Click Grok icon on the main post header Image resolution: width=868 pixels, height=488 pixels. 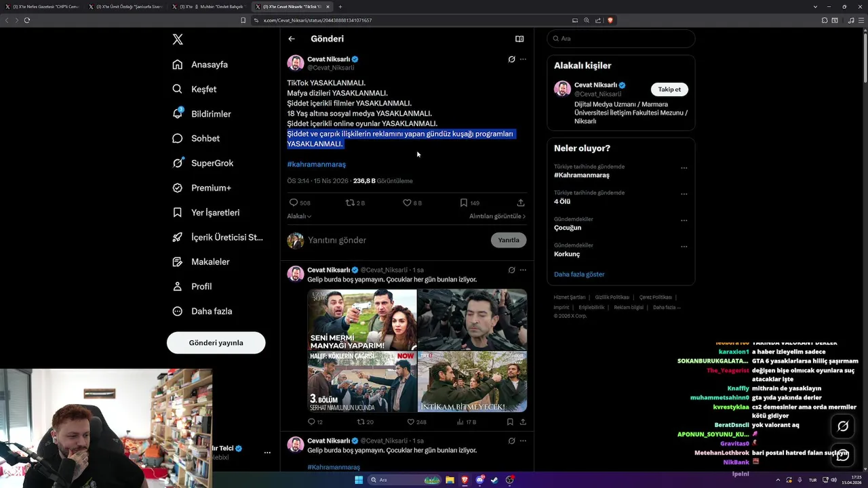click(511, 59)
